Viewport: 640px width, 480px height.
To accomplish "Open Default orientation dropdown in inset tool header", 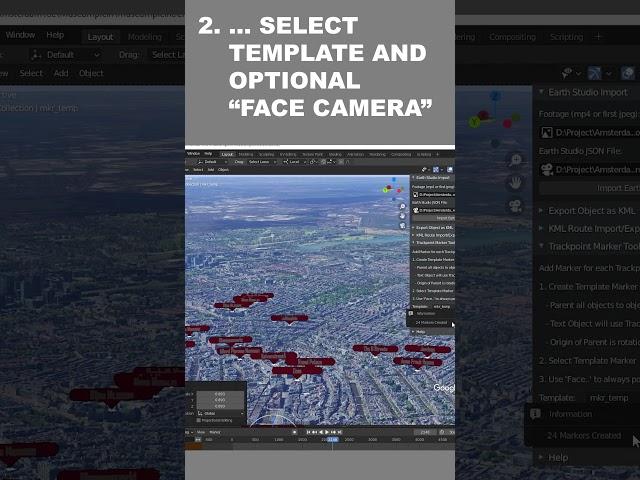I will [213, 162].
